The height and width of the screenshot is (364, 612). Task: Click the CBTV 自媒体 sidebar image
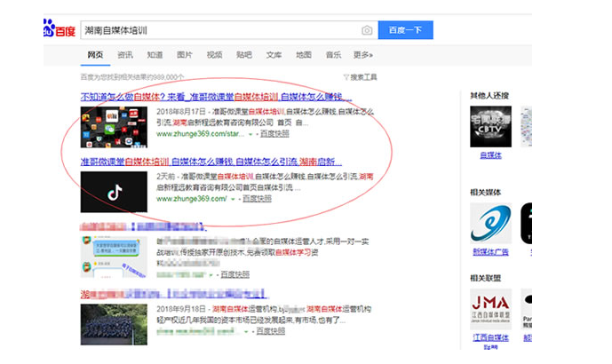[x=490, y=127]
